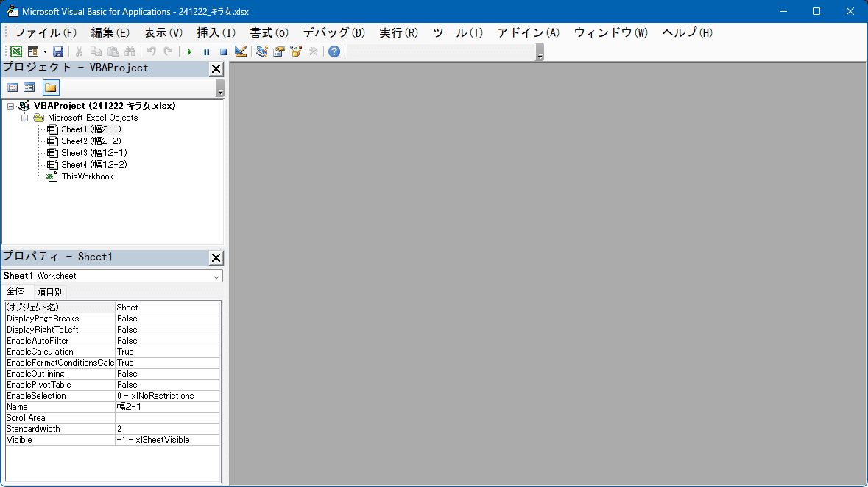Select ThisWorkbook in tree
The height and width of the screenshot is (487, 868).
click(88, 177)
